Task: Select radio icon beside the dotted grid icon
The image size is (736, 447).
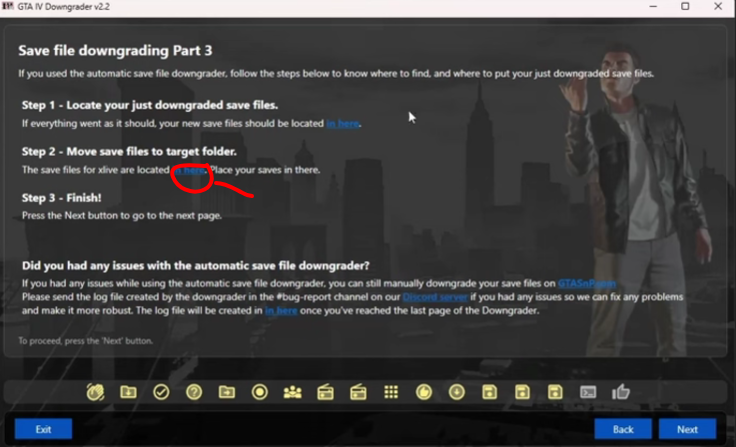Action: [358, 392]
